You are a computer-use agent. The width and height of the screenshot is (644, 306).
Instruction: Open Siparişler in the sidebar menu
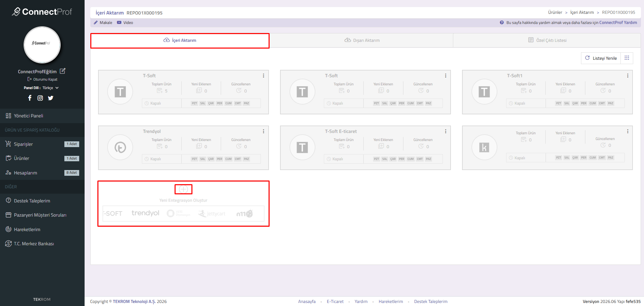pyautogui.click(x=42, y=144)
